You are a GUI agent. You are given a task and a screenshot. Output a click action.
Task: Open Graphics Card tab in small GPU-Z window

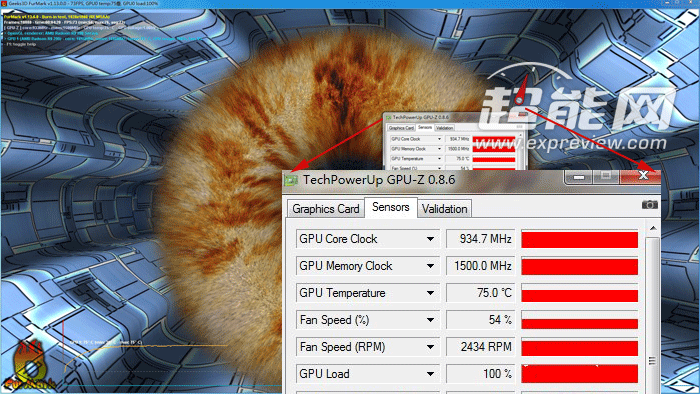(x=401, y=128)
